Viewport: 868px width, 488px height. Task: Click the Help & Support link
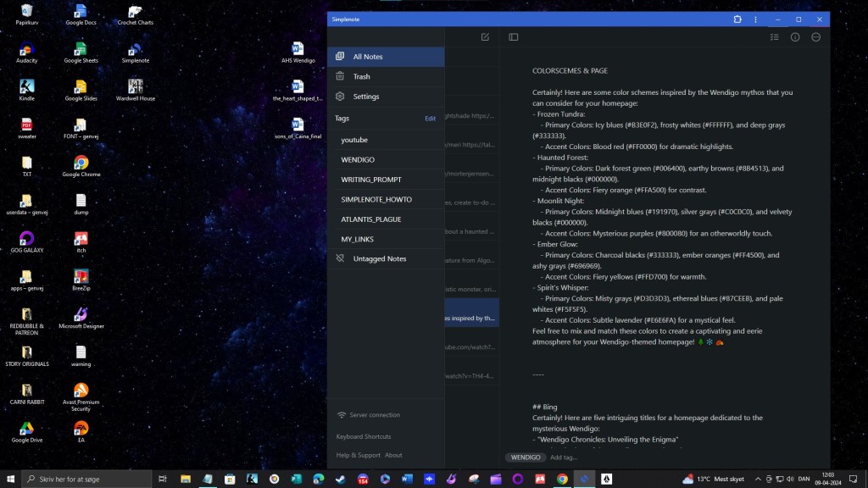(359, 455)
